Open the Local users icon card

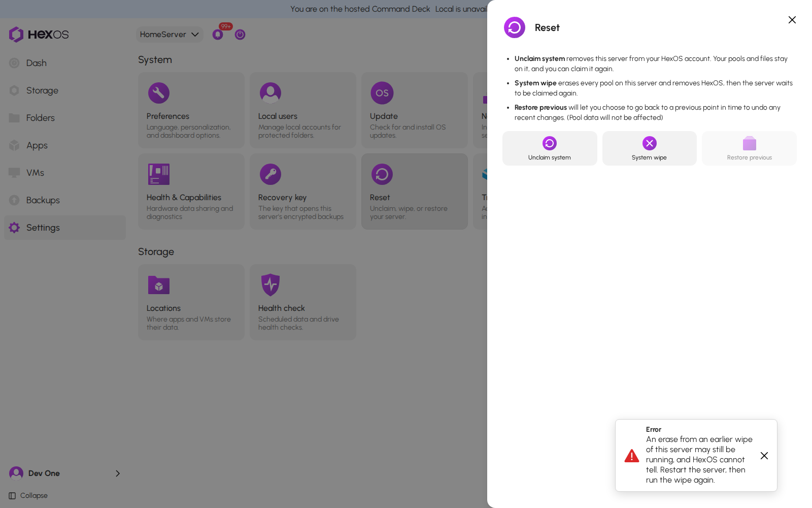click(270, 93)
